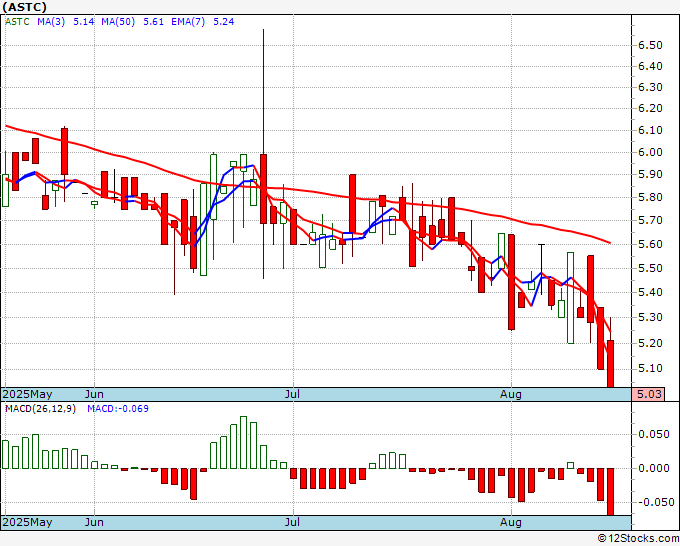
Task: Click the last red MACD histogram bar
Action: click(x=610, y=492)
